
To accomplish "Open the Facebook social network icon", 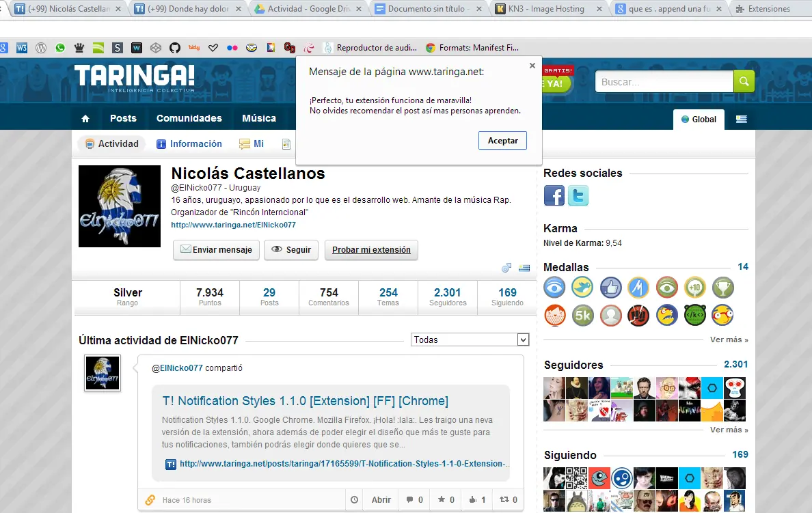I will pyautogui.click(x=554, y=195).
